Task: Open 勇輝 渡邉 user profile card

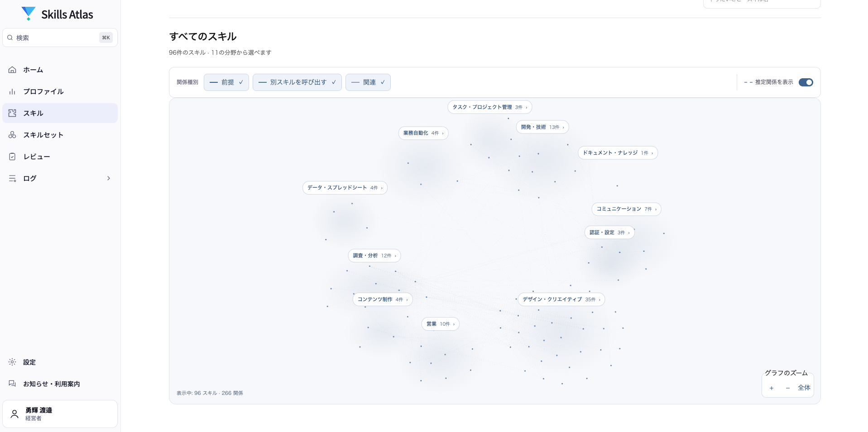Action: (60, 414)
